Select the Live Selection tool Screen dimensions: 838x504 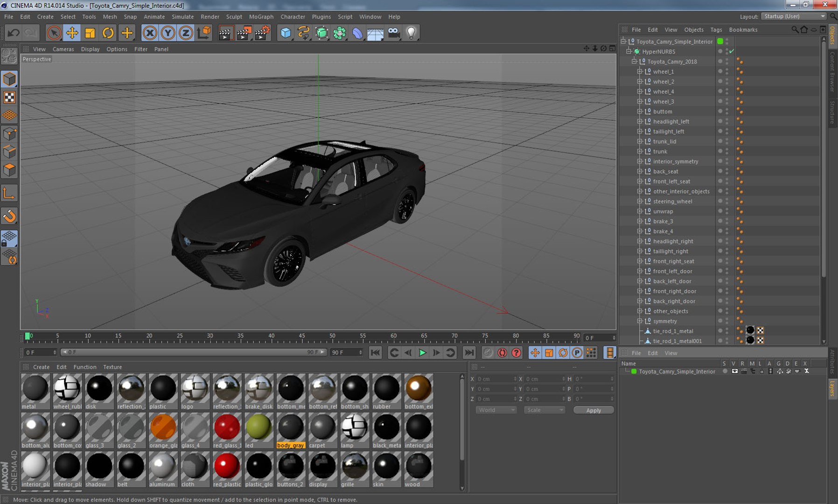pyautogui.click(x=54, y=33)
